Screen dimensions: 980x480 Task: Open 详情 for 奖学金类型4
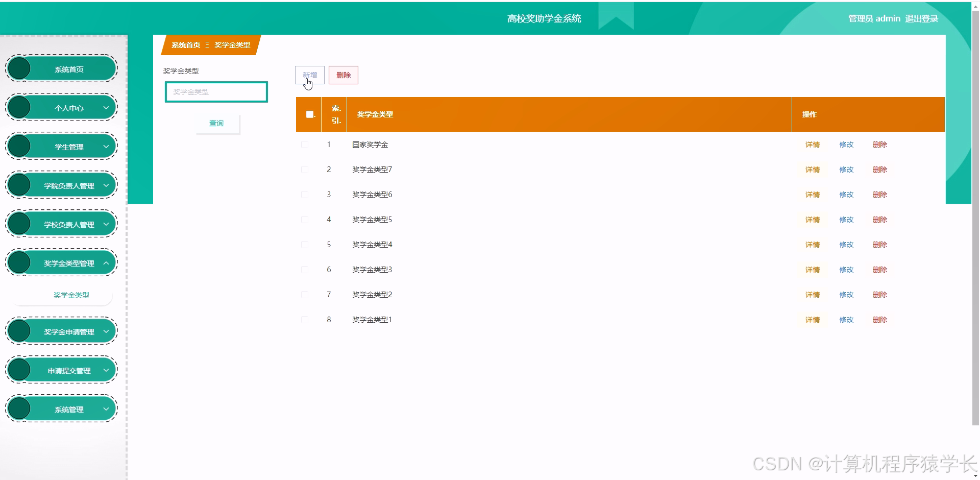(813, 245)
